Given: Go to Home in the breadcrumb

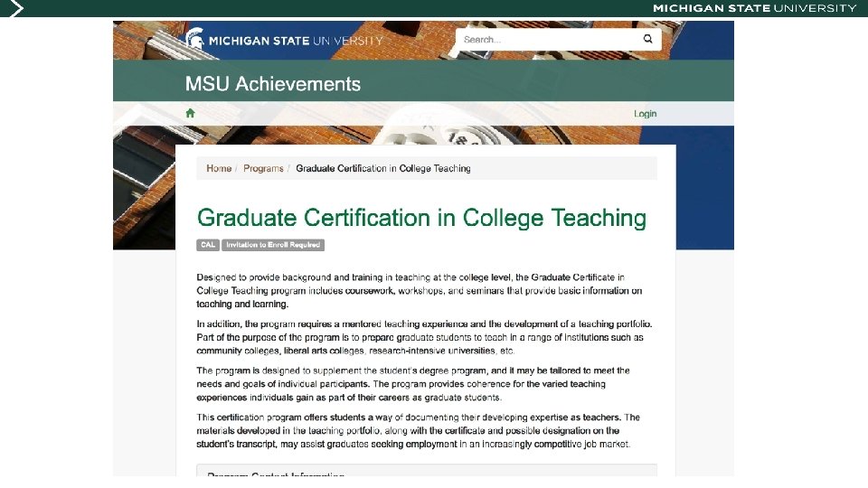Looking at the screenshot, I should tap(219, 168).
